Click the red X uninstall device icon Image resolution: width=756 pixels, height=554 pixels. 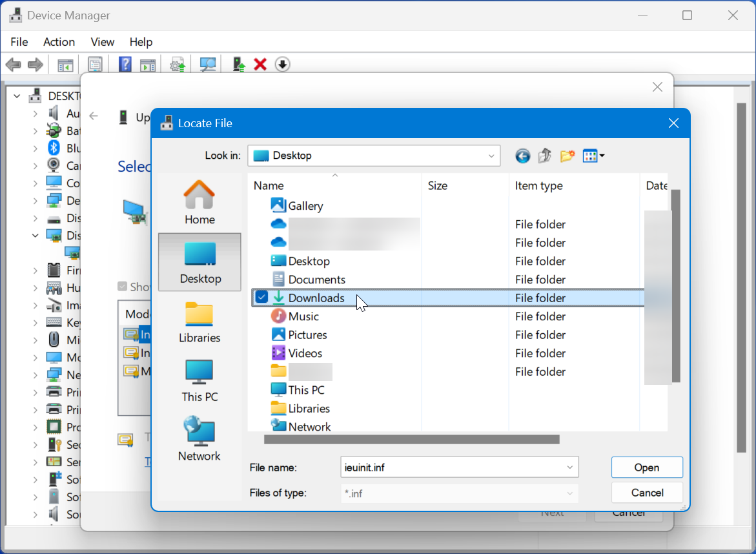pyautogui.click(x=260, y=64)
